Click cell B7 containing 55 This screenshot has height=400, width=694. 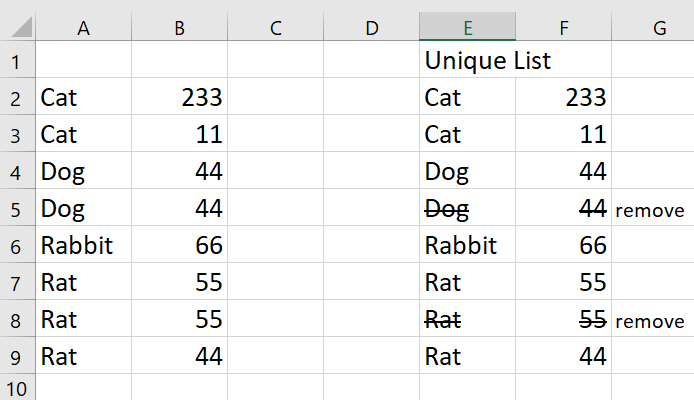pyautogui.click(x=180, y=281)
